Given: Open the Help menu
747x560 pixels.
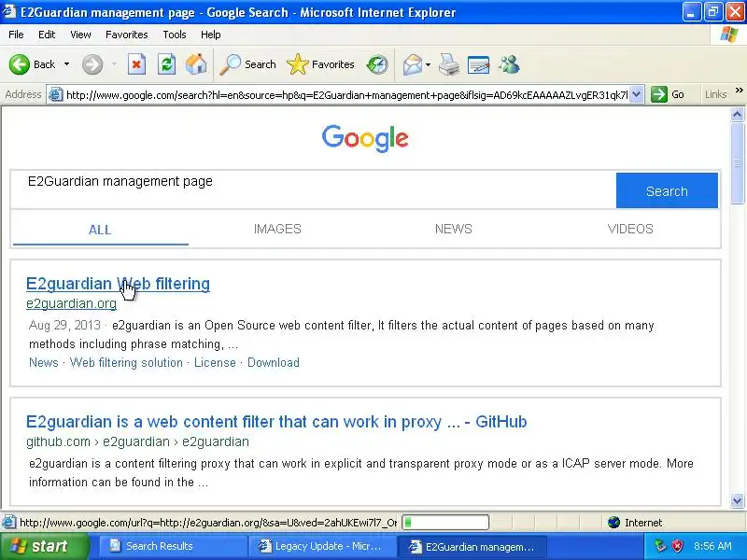Looking at the screenshot, I should pos(211,35).
